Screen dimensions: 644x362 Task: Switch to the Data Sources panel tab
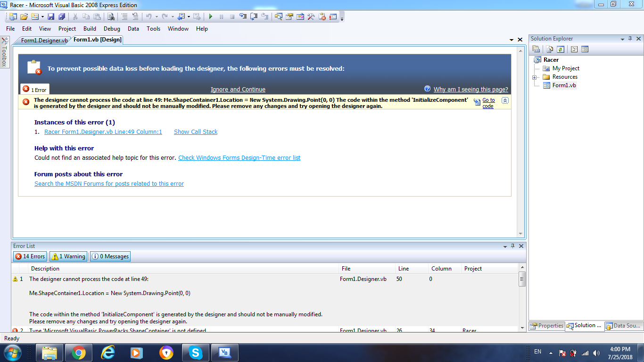(x=623, y=326)
